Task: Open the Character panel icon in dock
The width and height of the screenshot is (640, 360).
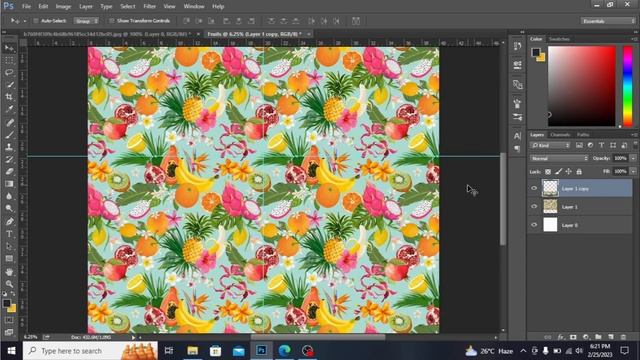Action: pyautogui.click(x=518, y=136)
